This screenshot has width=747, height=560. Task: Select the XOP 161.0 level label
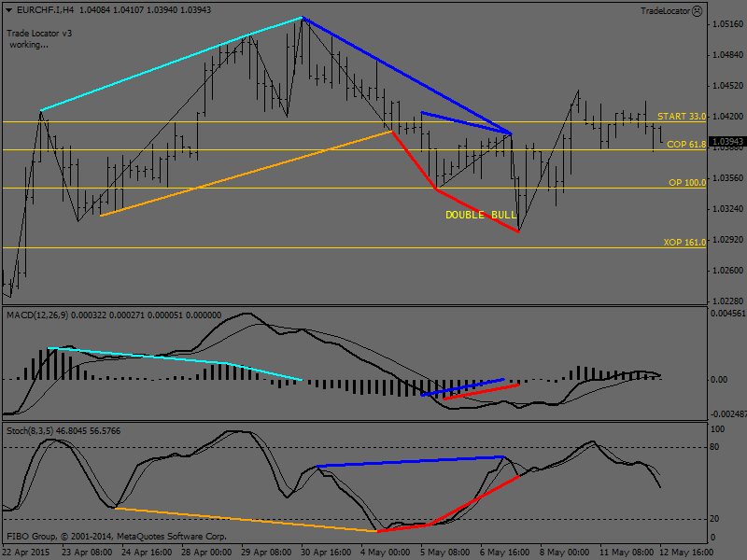tap(684, 242)
